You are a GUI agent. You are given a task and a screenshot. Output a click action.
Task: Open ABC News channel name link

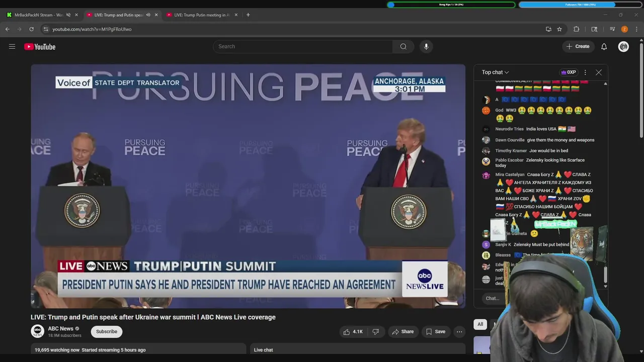pyautogui.click(x=61, y=329)
